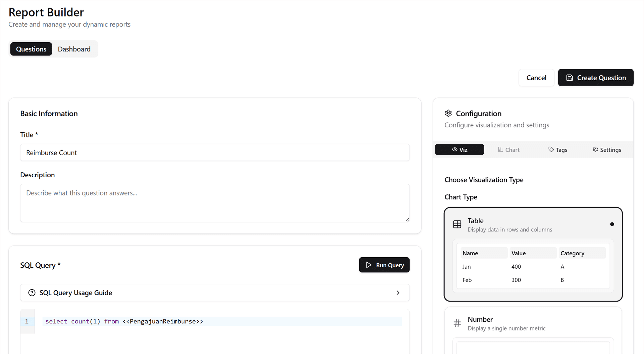Click the play icon on Run Query
Viewport: 644px width, 354px height.
pos(369,265)
